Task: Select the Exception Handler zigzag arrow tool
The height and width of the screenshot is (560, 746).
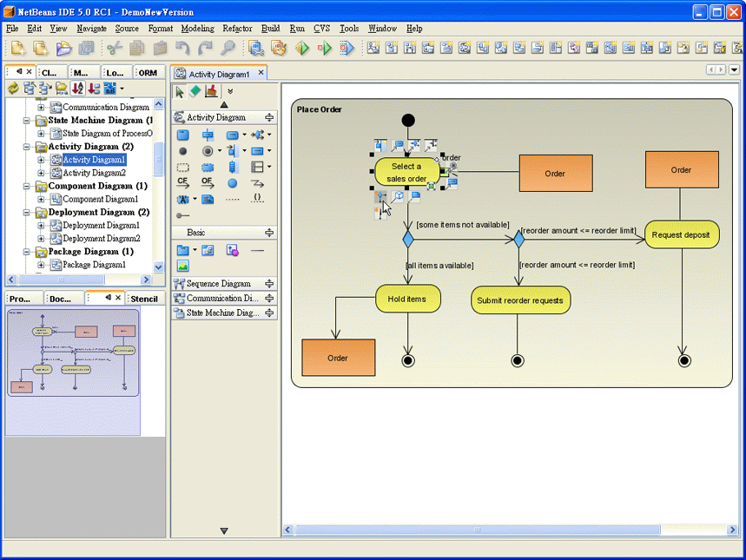Action: click(257, 183)
